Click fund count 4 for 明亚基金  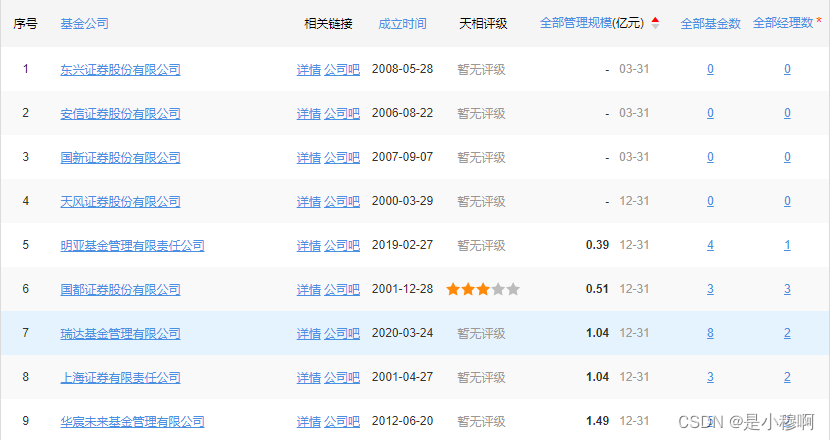710,245
